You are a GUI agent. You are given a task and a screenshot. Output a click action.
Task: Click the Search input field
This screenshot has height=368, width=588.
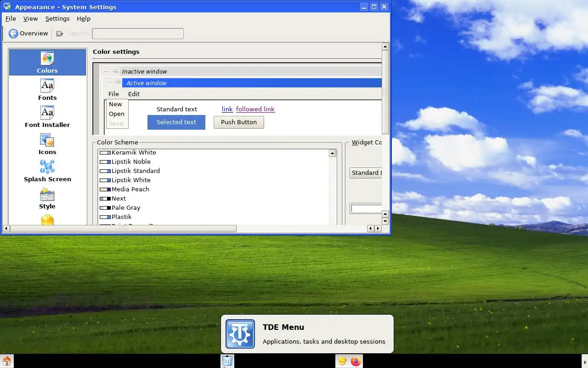[138, 34]
